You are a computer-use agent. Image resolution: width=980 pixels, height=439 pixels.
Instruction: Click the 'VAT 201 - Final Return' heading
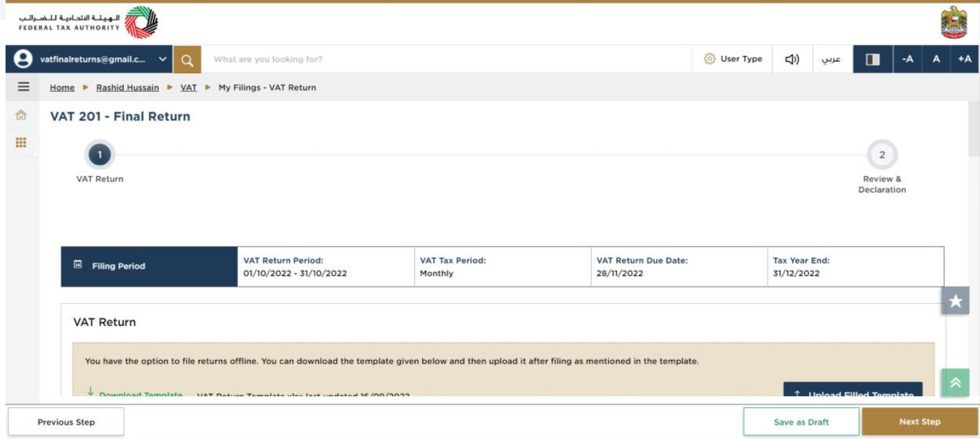(x=120, y=116)
